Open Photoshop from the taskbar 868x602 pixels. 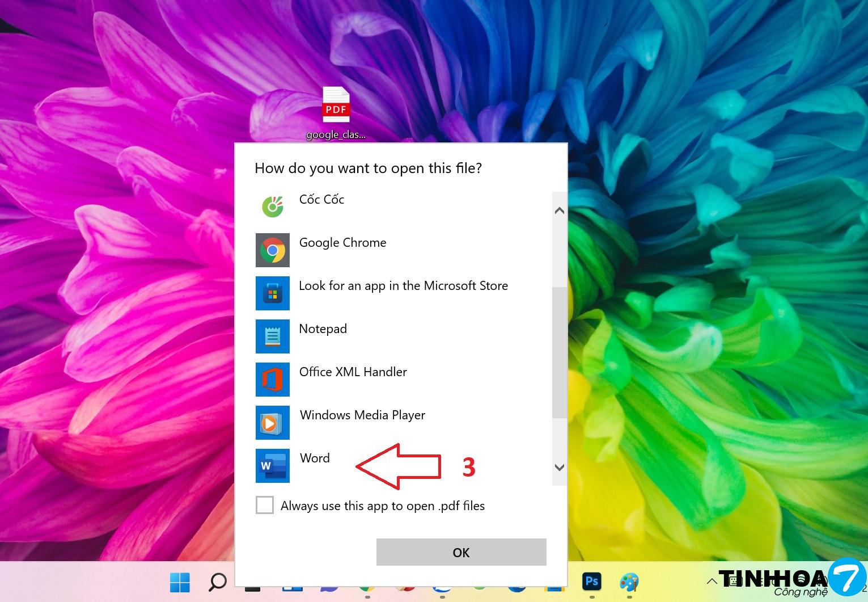(592, 581)
